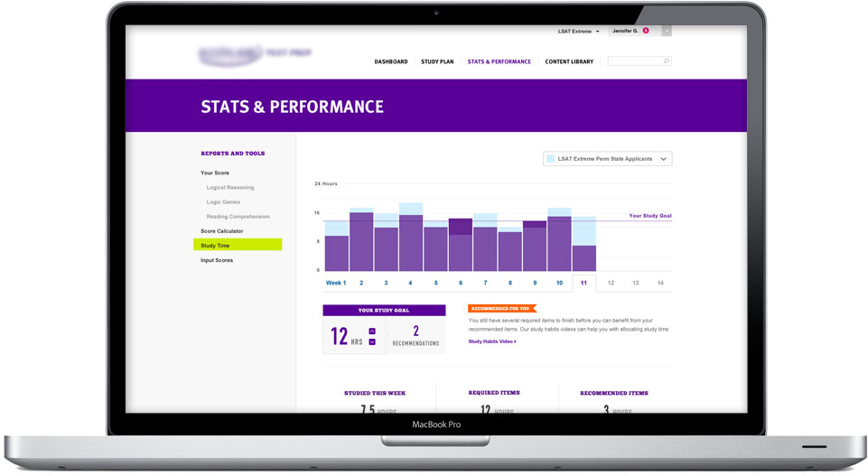The height and width of the screenshot is (476, 868).
Task: Increase study goal hours with up arrow
Action: point(372,331)
